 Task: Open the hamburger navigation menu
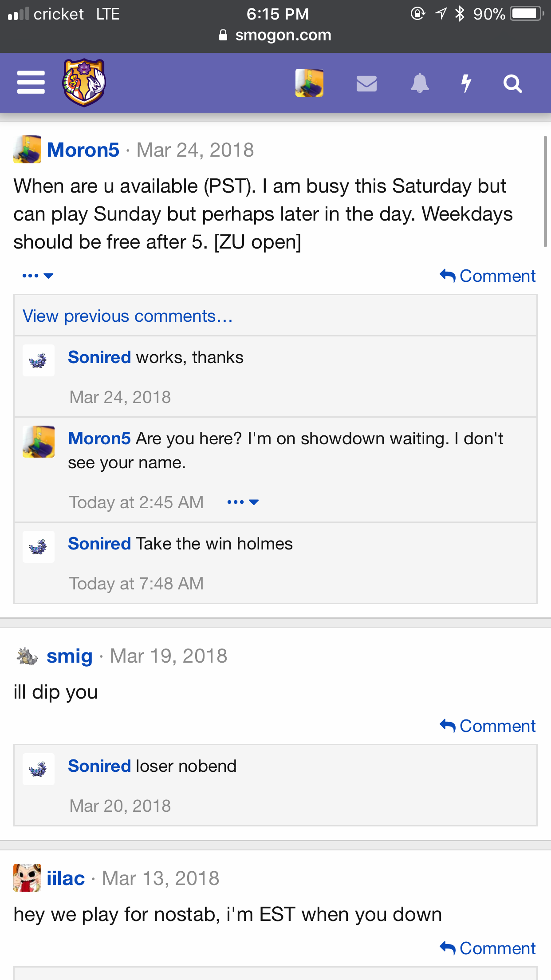(31, 83)
